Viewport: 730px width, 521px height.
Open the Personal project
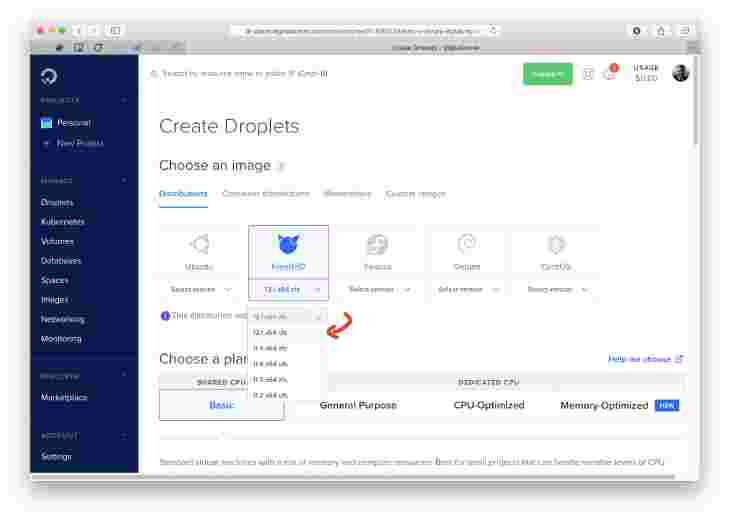74,123
